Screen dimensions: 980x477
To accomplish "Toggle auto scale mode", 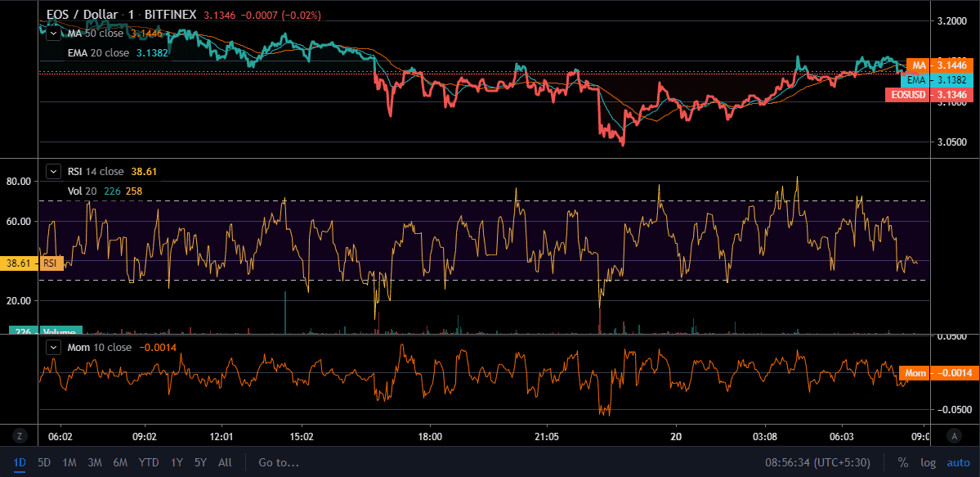I will (x=958, y=463).
